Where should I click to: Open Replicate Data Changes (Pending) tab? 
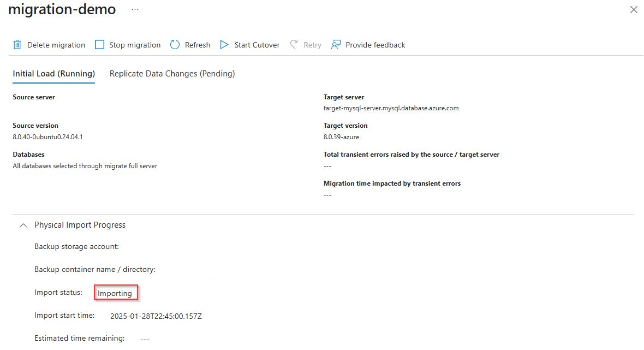[x=172, y=74]
